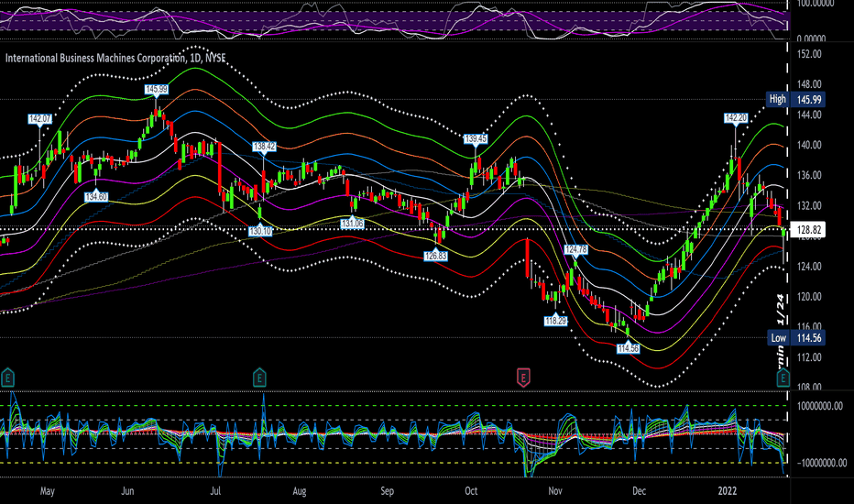
Task: Click Oct on the time axis
Action: point(471,491)
